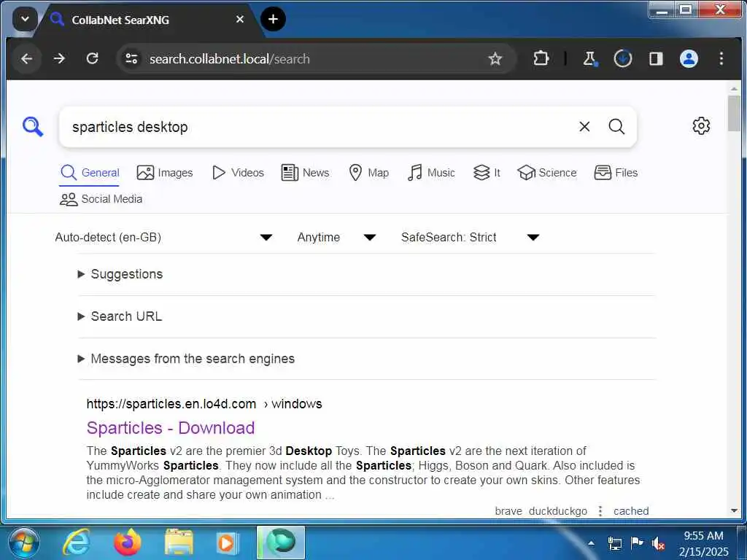Open the Auto-detect language dropdown
This screenshot has width=747, height=560.
click(163, 237)
